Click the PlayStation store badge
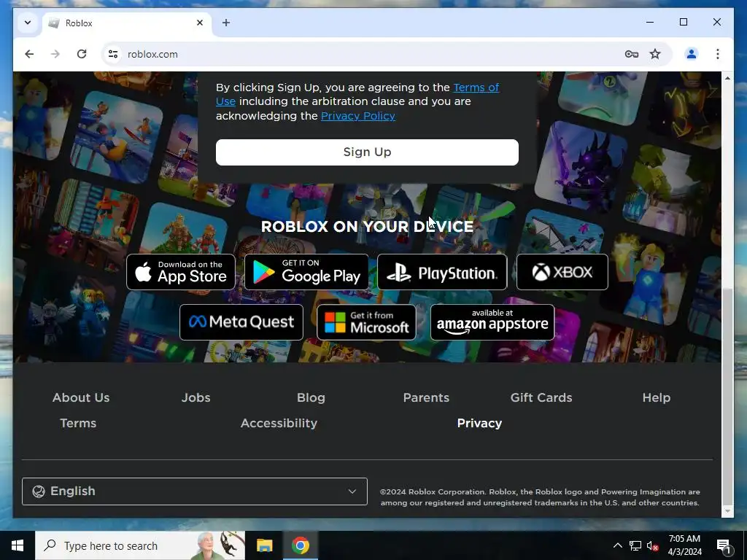The image size is (747, 560). 442,272
